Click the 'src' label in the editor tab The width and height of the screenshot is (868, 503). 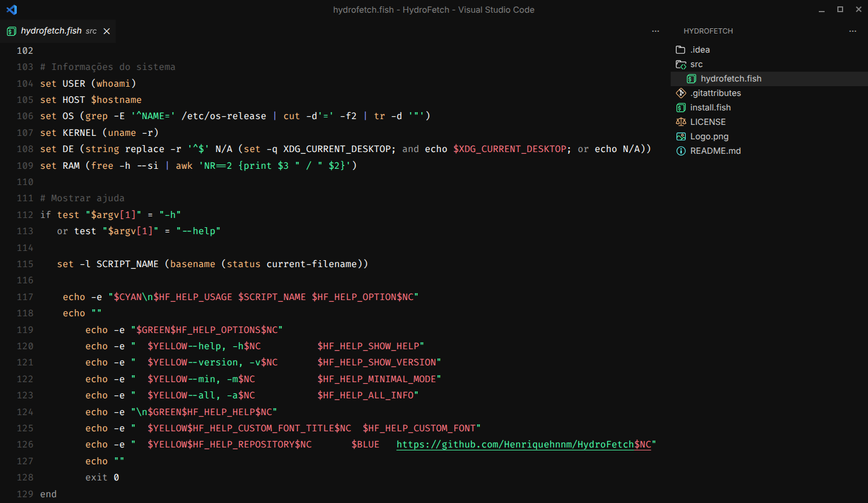(x=91, y=31)
